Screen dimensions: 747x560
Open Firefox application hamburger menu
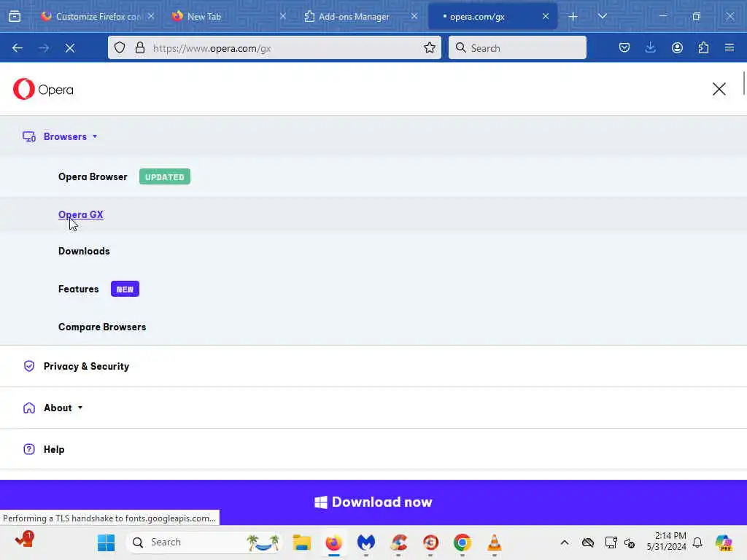(729, 47)
